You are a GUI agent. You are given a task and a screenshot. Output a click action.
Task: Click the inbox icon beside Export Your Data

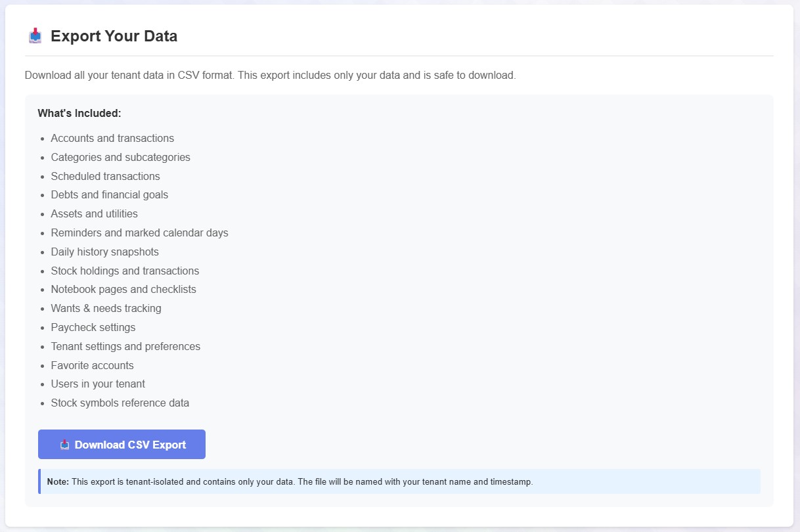(35, 36)
